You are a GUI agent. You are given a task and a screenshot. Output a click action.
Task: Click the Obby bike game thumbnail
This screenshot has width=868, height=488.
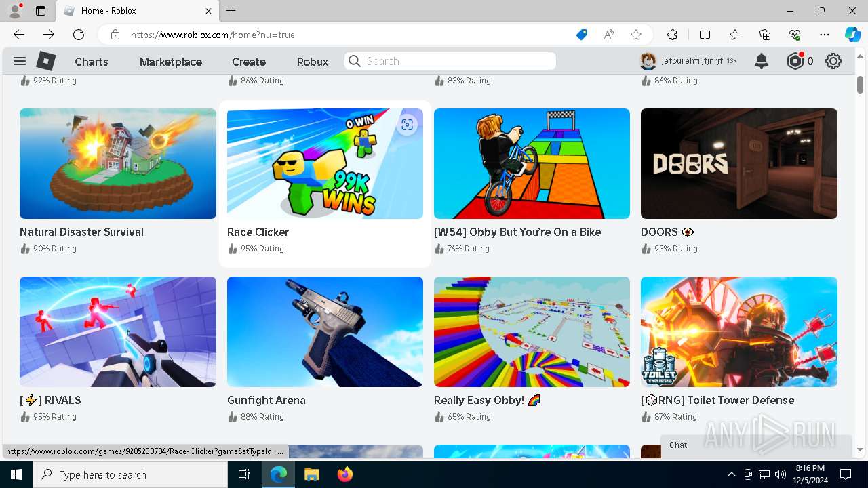click(x=532, y=163)
